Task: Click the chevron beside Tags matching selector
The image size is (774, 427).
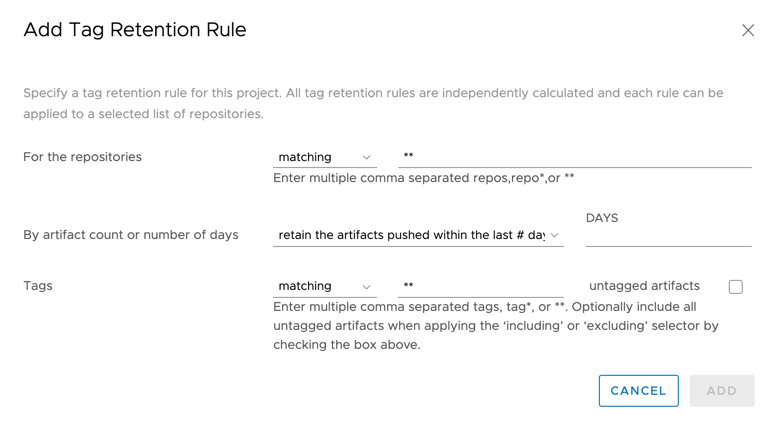Action: [x=366, y=287]
